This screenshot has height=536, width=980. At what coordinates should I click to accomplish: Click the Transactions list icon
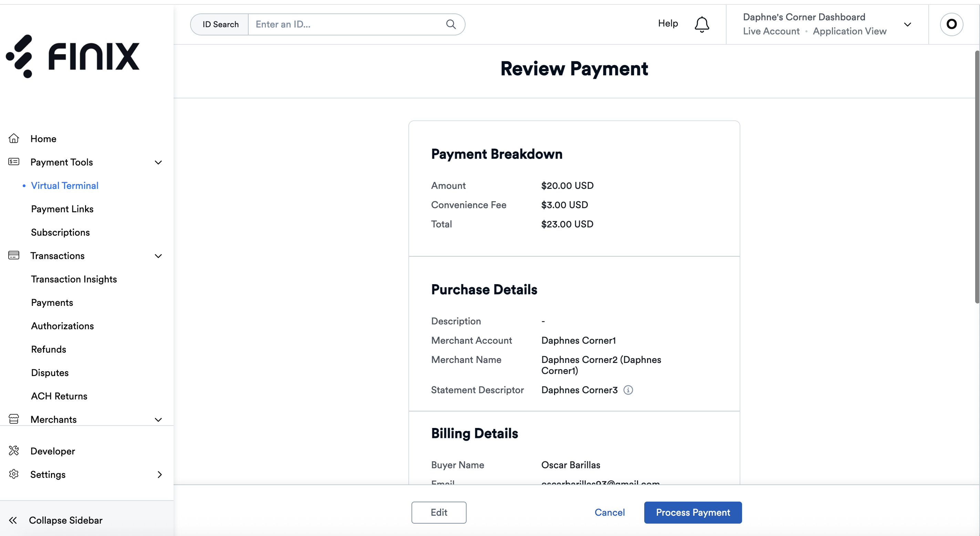pyautogui.click(x=14, y=256)
